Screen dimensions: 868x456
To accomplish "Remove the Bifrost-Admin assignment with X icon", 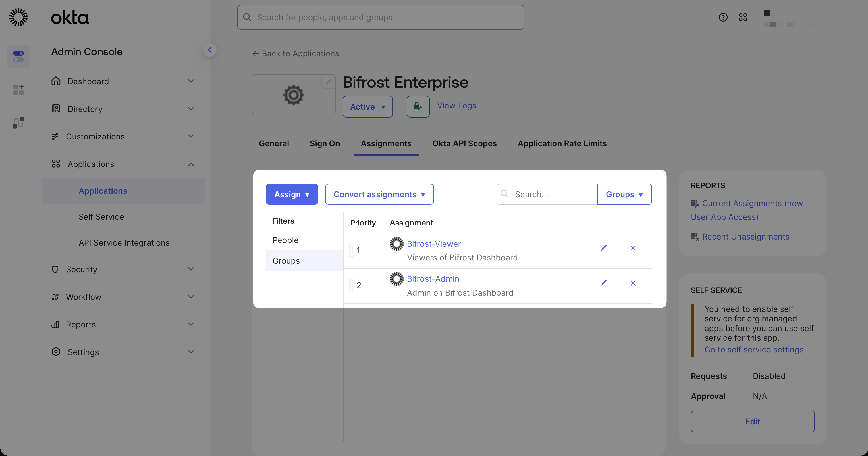I will click(x=633, y=283).
